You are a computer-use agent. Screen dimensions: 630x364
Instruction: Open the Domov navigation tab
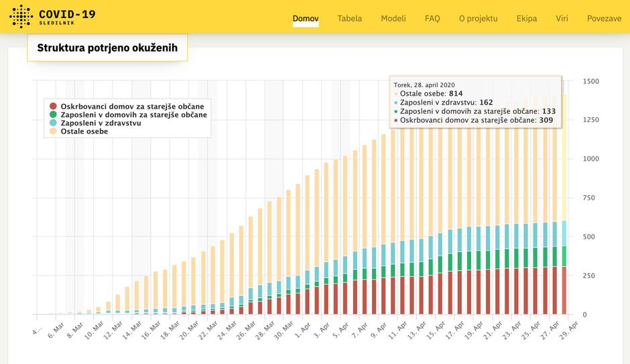(306, 19)
